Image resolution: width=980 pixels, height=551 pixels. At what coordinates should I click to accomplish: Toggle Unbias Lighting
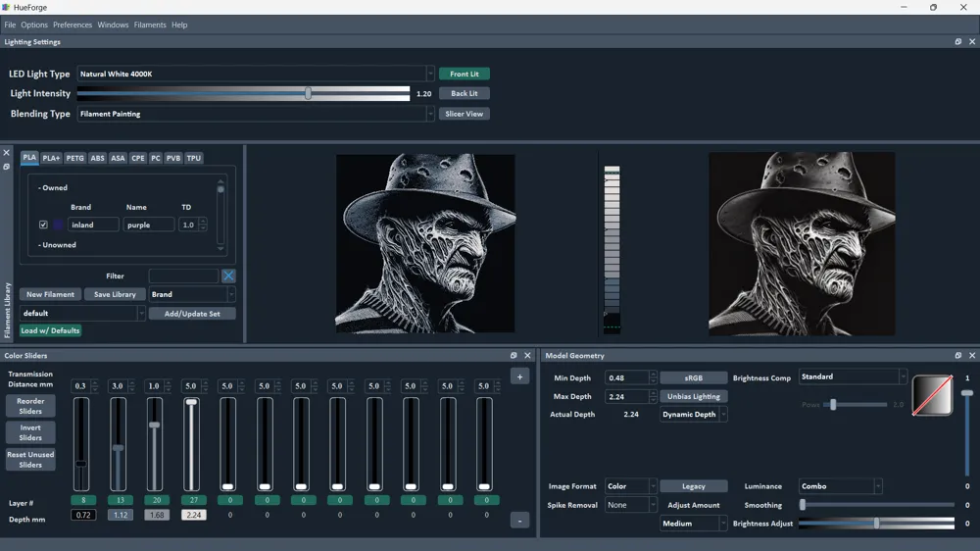tap(693, 396)
